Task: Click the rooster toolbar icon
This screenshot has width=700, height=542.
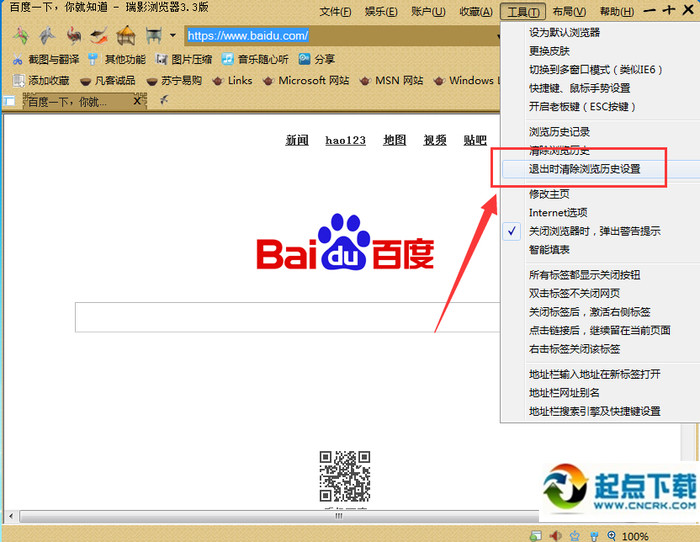Action: tap(74, 35)
